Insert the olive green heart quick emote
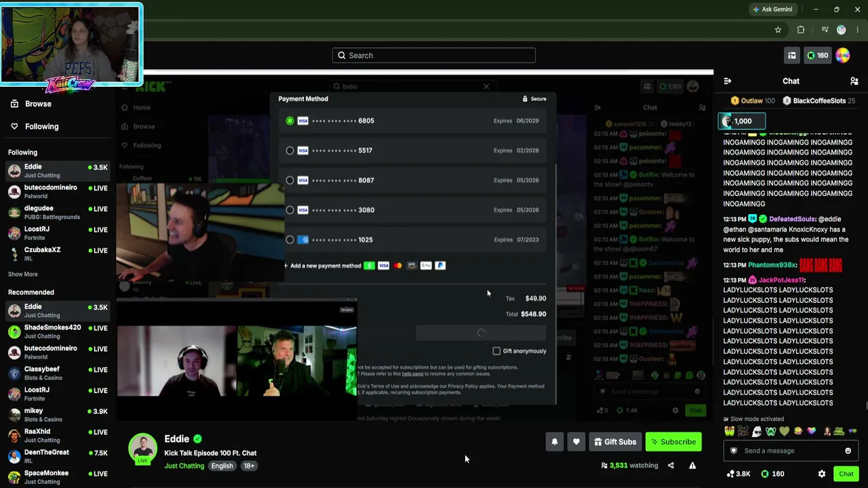This screenshot has width=868, height=488. 784,431
